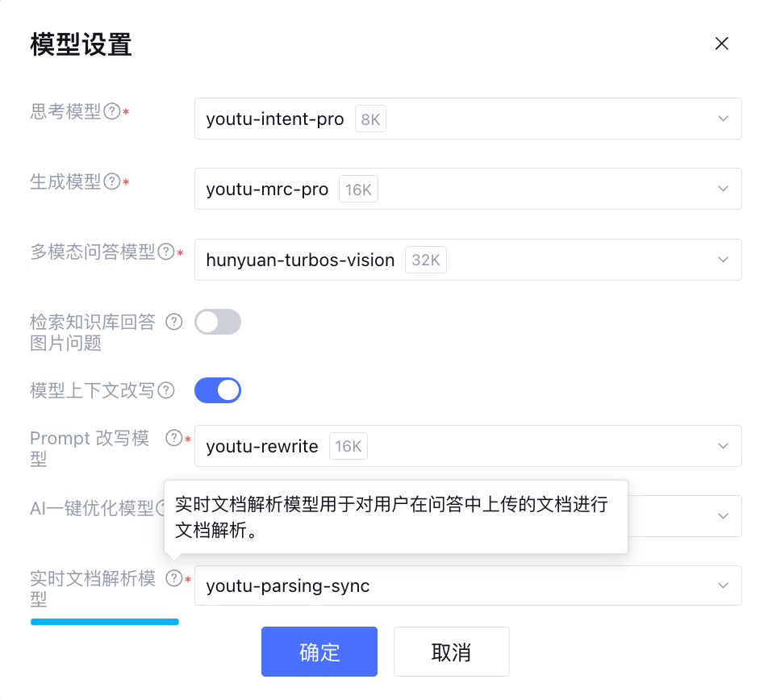Close the 模型设置 dialog with X
768x700 pixels.
pyautogui.click(x=722, y=44)
